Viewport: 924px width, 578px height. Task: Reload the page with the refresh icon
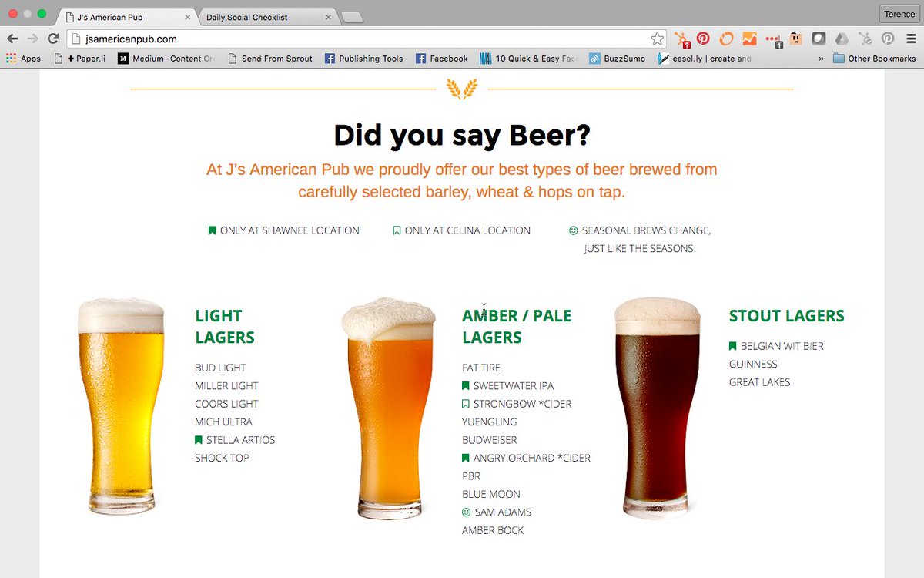point(52,39)
